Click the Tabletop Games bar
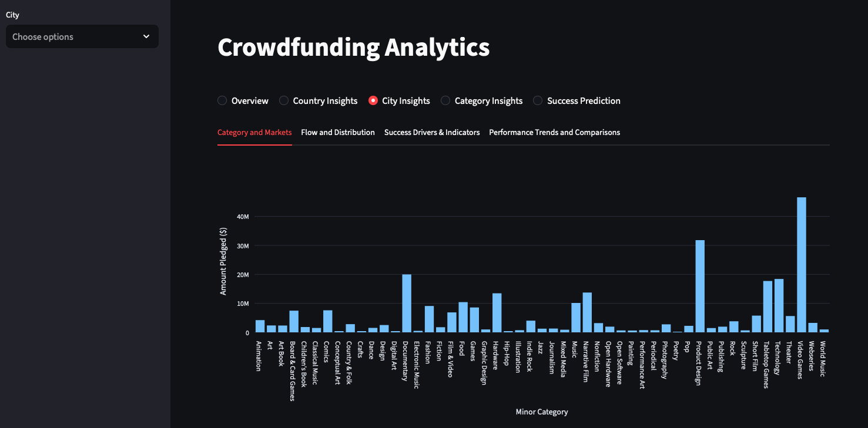The height and width of the screenshot is (428, 868). click(x=768, y=306)
